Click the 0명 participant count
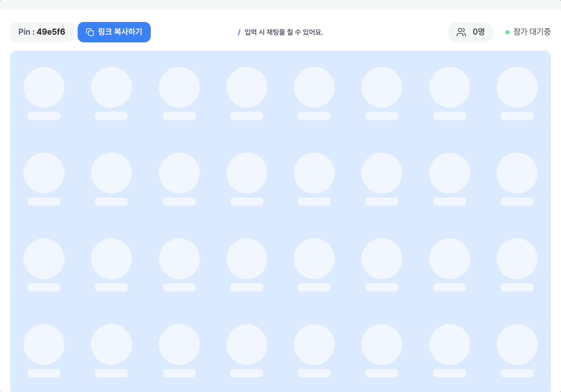Screen dimensions: 561x392 479,32
